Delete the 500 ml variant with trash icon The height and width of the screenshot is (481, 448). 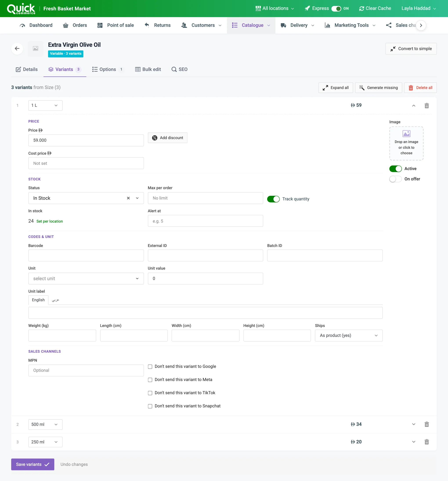coord(426,424)
